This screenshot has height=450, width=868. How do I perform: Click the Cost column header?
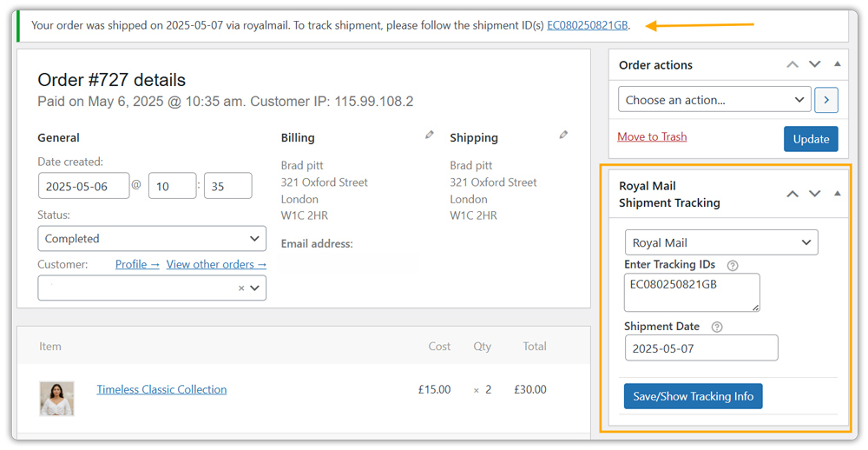point(439,347)
